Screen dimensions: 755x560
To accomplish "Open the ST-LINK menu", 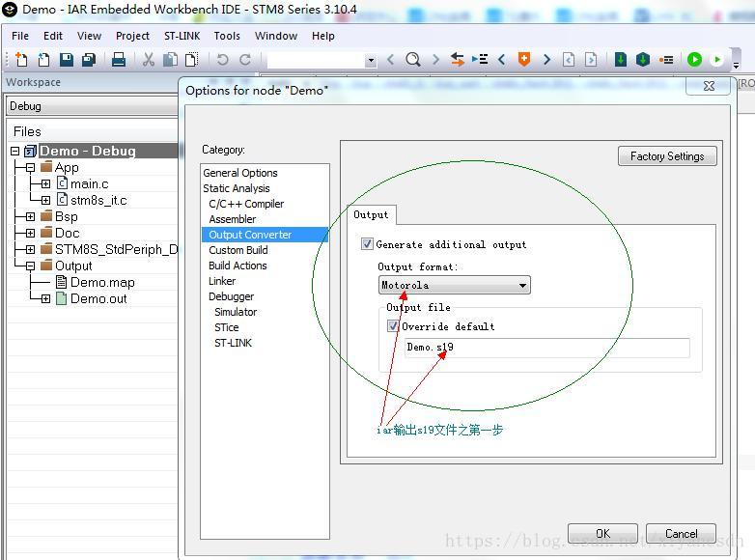I will [182, 36].
